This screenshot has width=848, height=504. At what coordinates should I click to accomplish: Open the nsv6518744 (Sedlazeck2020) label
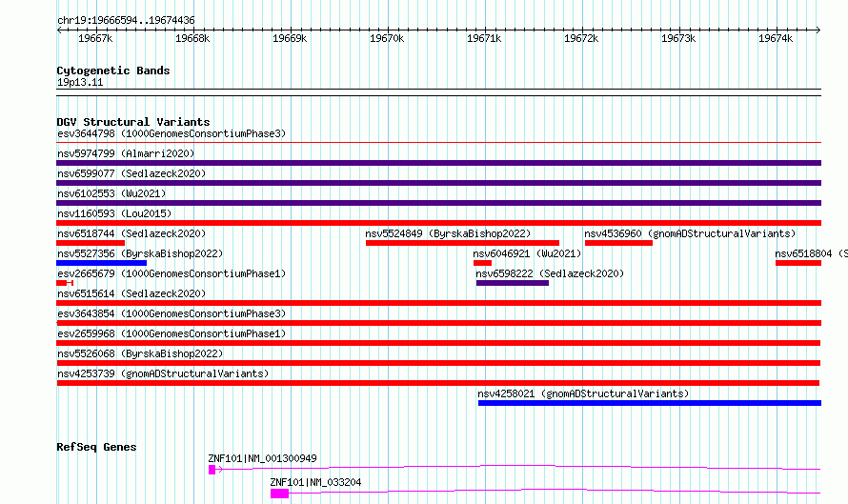point(131,233)
